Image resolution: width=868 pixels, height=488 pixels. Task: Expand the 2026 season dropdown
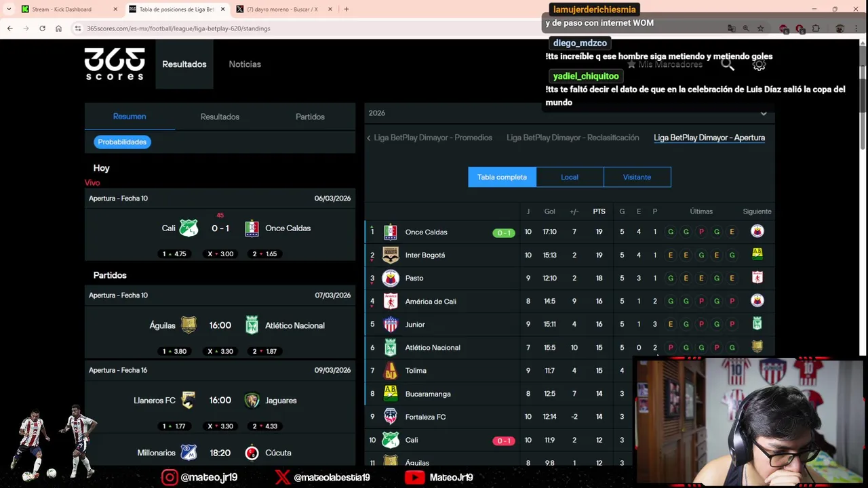click(x=570, y=113)
